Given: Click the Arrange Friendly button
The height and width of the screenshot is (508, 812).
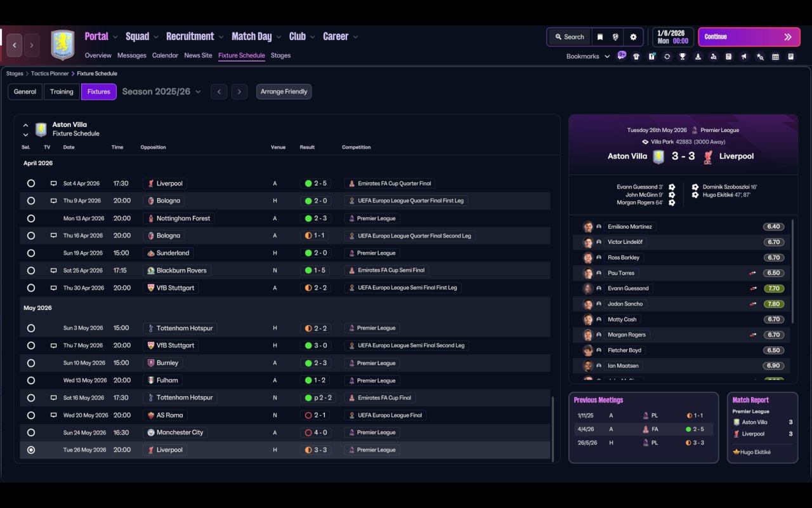Looking at the screenshot, I should [284, 91].
